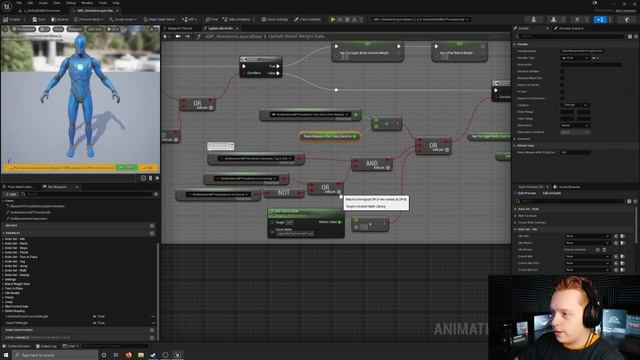Navigate forward in graph history
The height and width of the screenshot is (360, 640).
coord(187,36)
